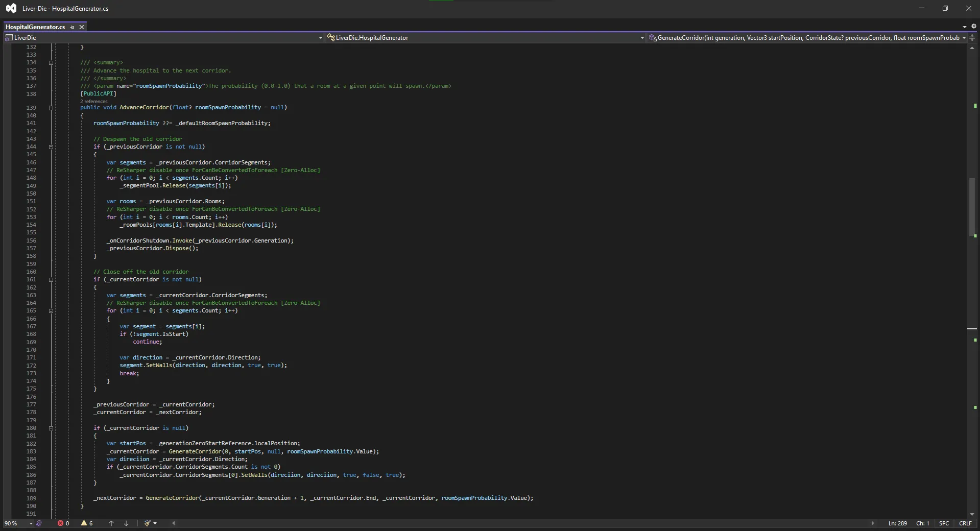The width and height of the screenshot is (980, 531).
Task: Click 'break;' on line 173
Action: [129, 374]
